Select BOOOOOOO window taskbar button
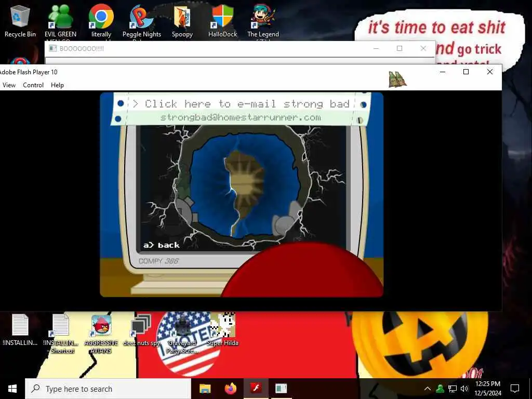532x399 pixels. pos(281,389)
